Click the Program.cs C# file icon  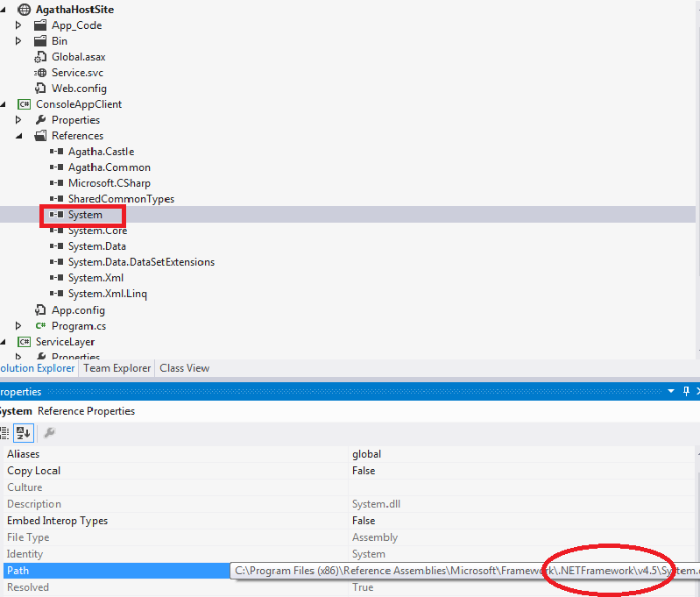tap(40, 326)
